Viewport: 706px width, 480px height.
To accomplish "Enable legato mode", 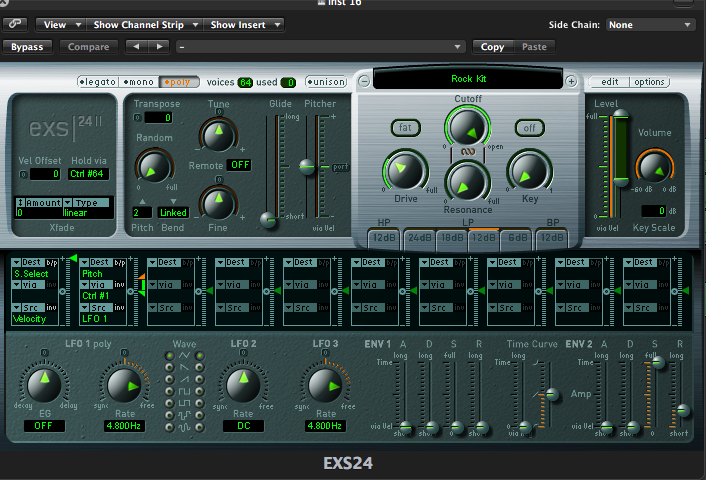I will 98,82.
